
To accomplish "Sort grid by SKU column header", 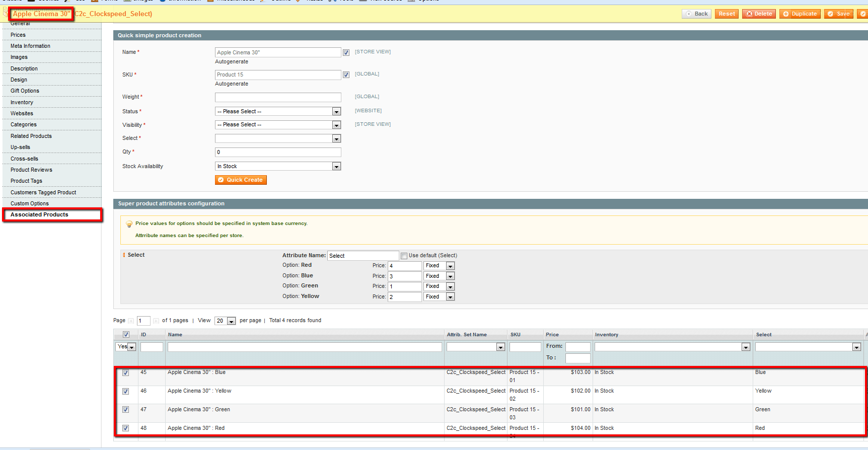I will [516, 335].
